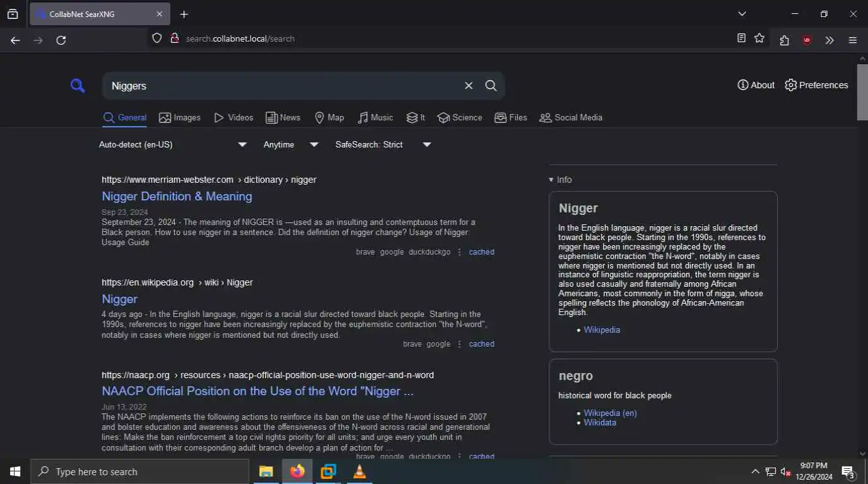Click google engine label under the Wikipedia result
The height and width of the screenshot is (484, 868).
[x=438, y=344]
